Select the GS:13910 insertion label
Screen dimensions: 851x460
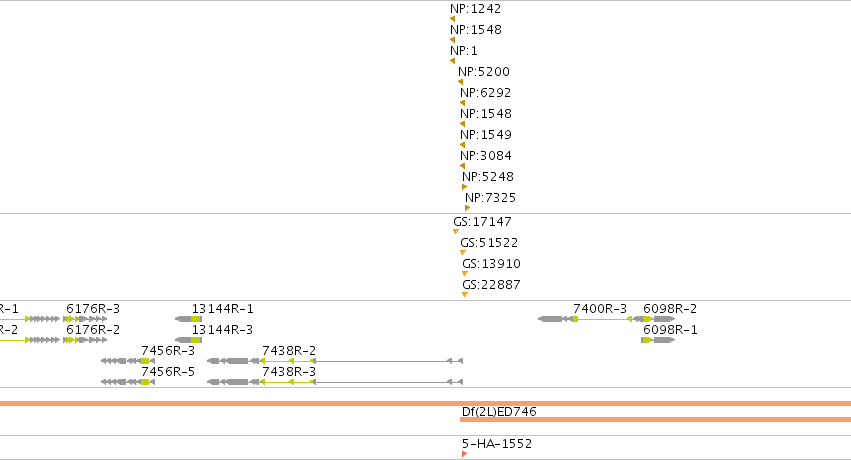click(x=492, y=264)
